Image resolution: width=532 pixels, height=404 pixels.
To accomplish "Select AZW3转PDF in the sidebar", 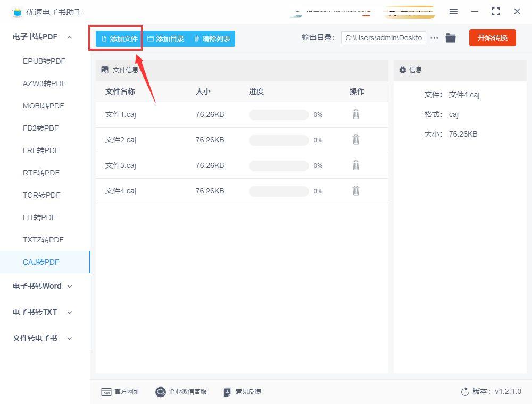I will point(44,83).
